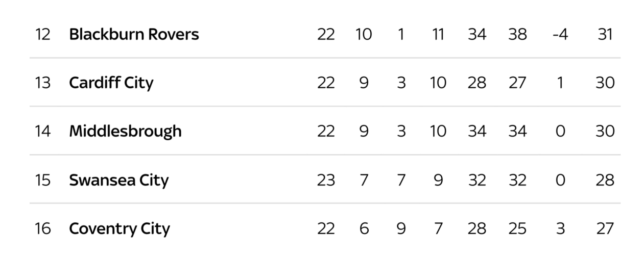Click position number 12 in the table
Viewport: 644px width, 255px height.
[x=43, y=35]
